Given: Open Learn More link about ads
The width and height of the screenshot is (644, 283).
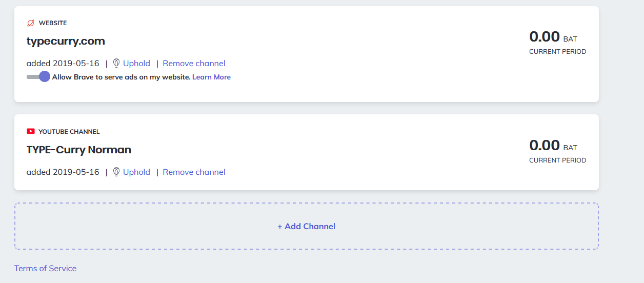Looking at the screenshot, I should point(211,77).
